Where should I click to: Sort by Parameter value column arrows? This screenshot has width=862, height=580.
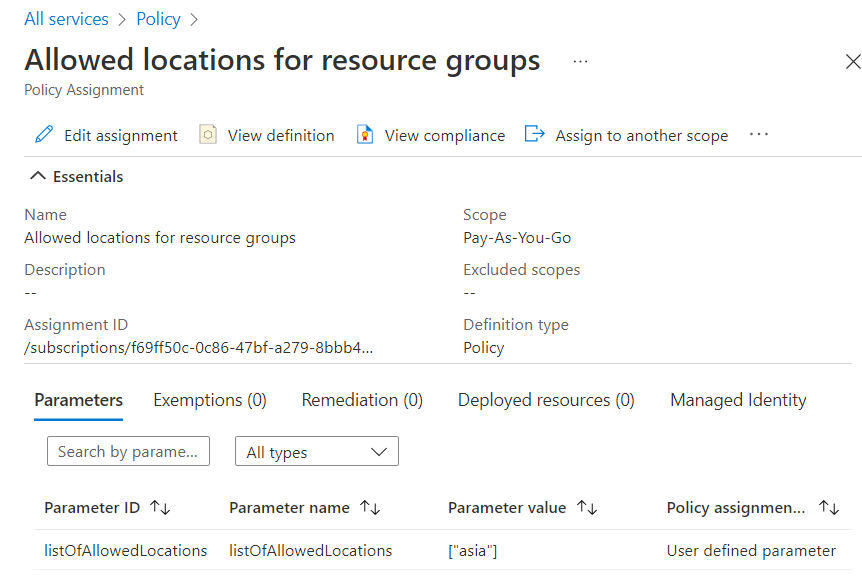[x=587, y=508]
